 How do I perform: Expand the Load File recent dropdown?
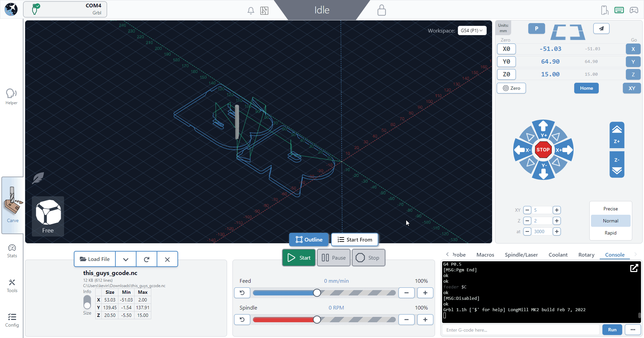126,259
